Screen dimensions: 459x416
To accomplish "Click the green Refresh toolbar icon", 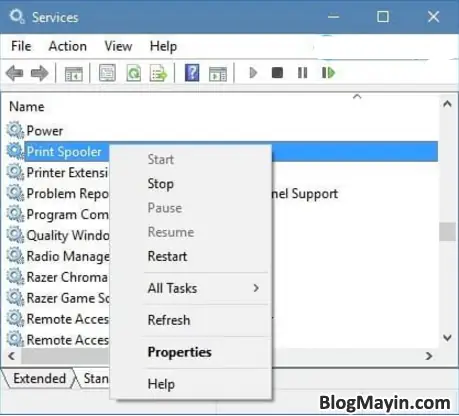I will (134, 73).
